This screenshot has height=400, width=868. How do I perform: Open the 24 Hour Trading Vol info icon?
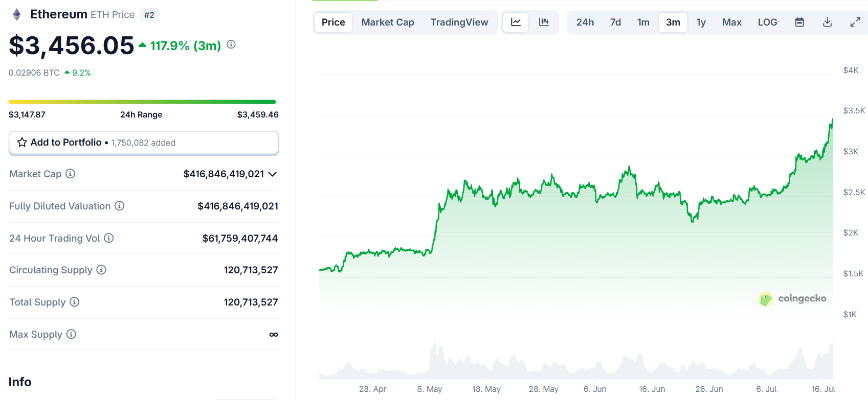click(x=109, y=238)
